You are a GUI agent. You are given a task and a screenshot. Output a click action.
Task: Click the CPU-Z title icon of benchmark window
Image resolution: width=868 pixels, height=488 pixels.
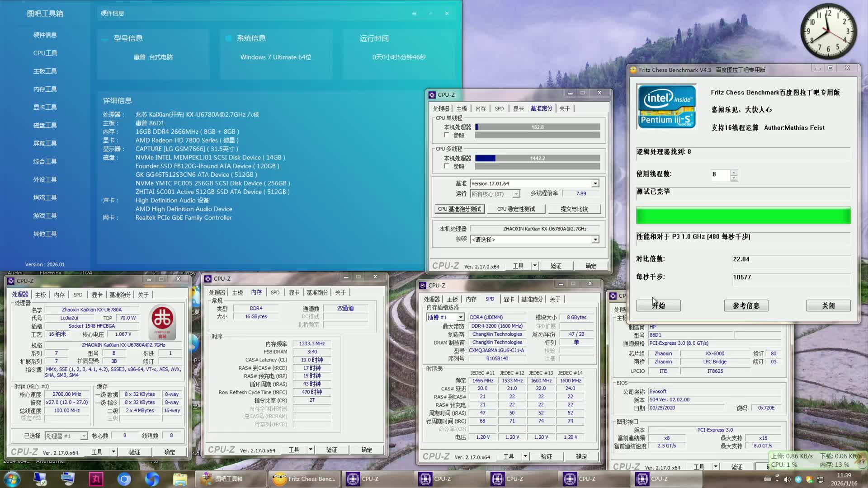[432, 95]
